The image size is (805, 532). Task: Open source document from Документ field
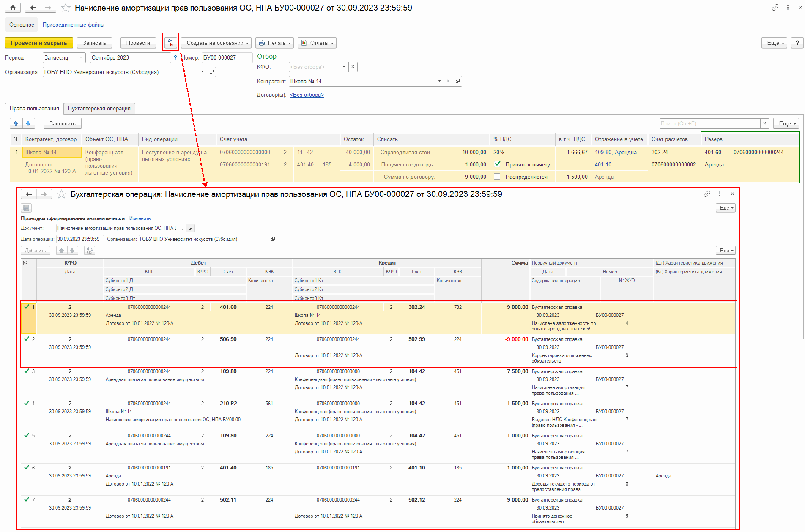pos(190,228)
